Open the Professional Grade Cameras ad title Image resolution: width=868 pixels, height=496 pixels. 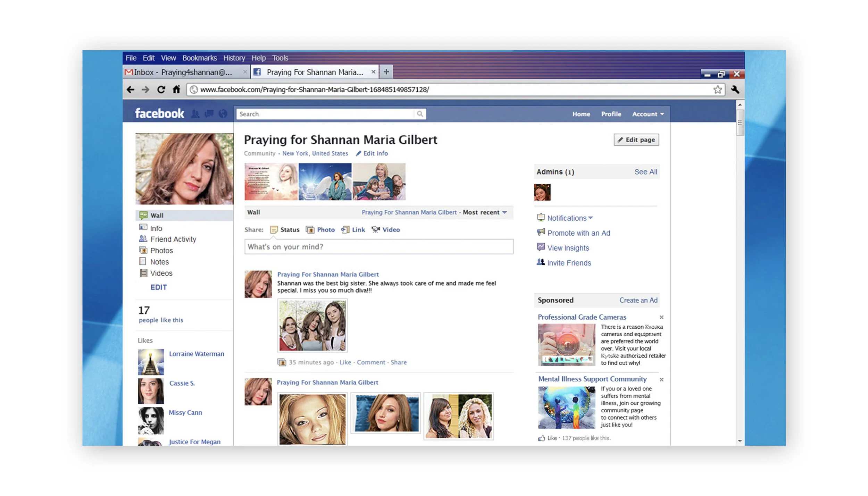pyautogui.click(x=582, y=317)
